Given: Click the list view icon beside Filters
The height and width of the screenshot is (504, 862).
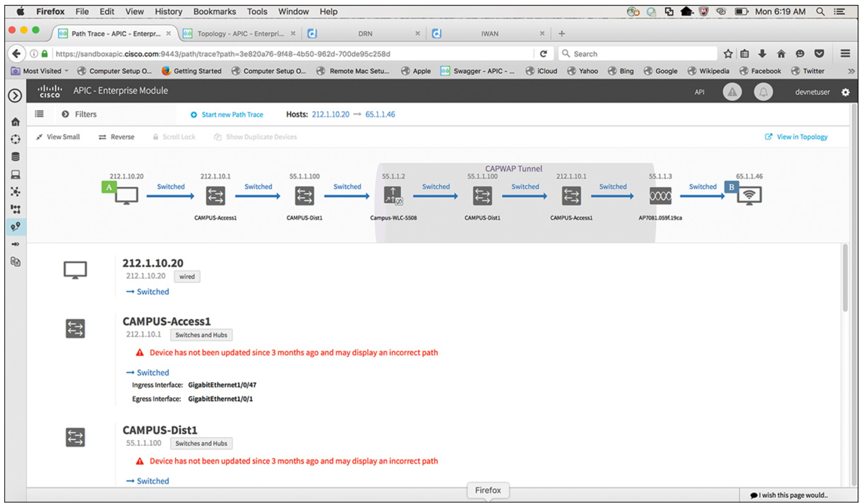Looking at the screenshot, I should point(39,114).
